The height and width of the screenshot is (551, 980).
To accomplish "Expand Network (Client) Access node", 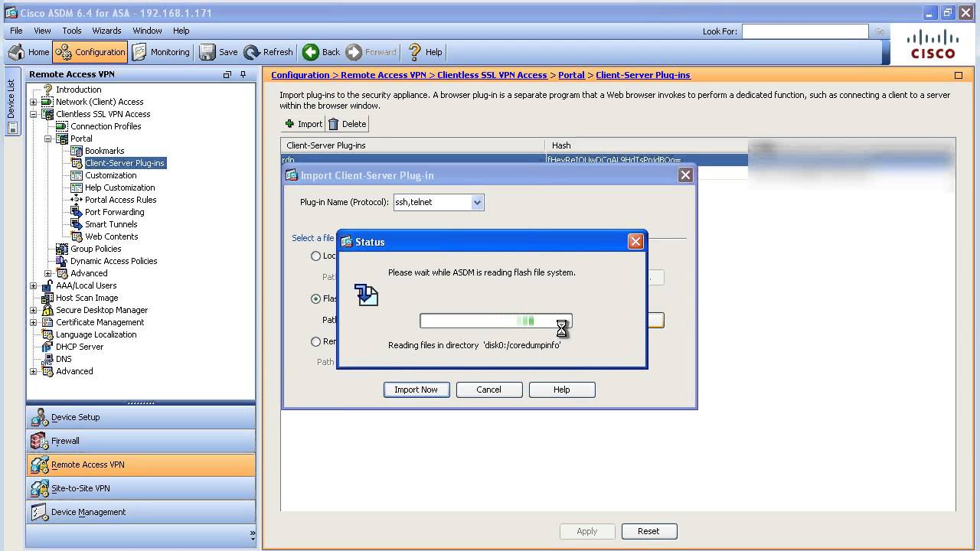I will tap(33, 102).
